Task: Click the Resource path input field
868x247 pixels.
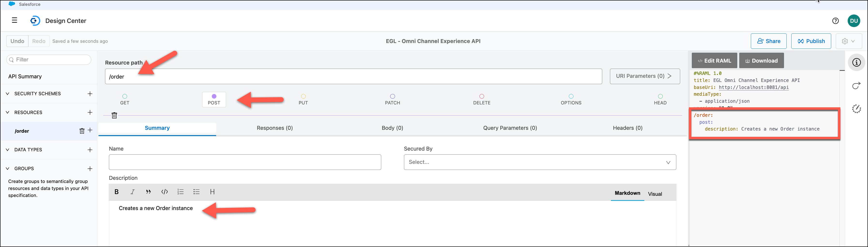Action: tap(353, 77)
